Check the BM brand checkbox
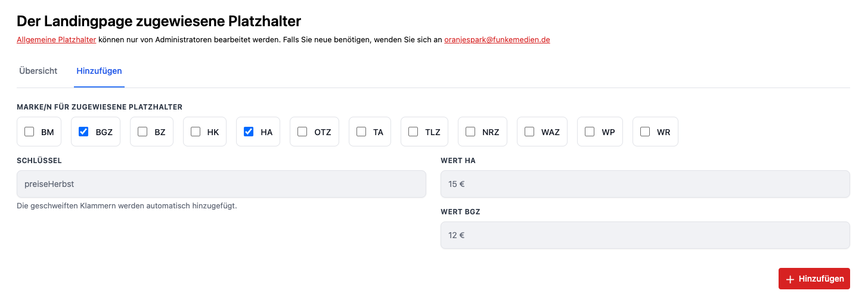The height and width of the screenshot is (306, 868). pyautogui.click(x=29, y=132)
